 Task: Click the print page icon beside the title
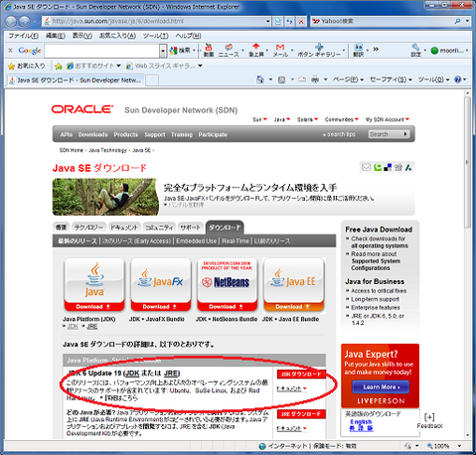click(398, 168)
